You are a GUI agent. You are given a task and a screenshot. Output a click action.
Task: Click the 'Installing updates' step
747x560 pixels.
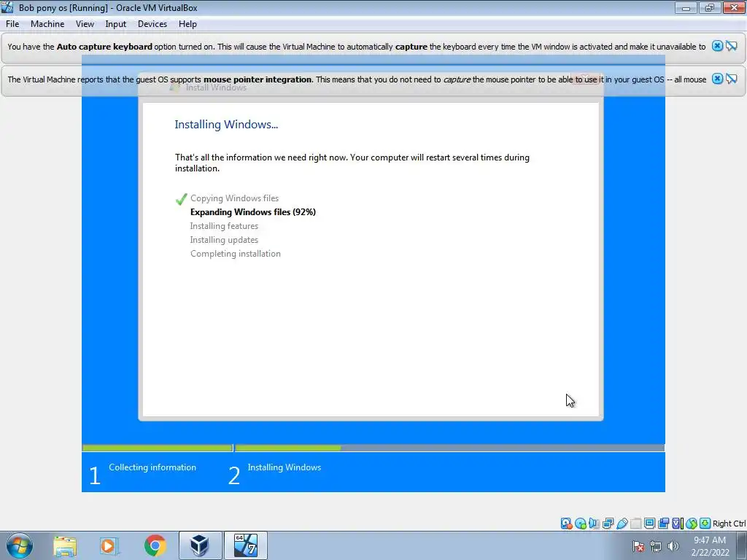[224, 239]
